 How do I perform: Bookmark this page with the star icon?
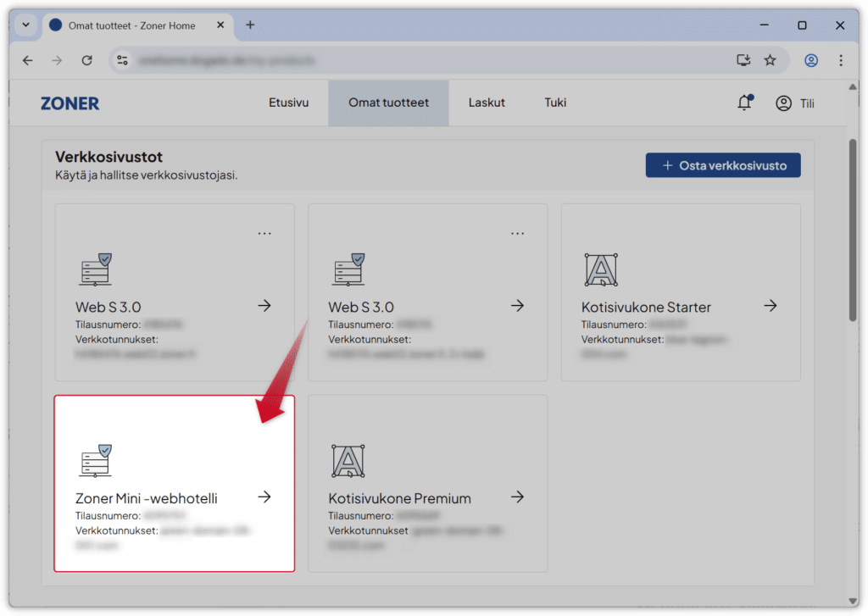tap(770, 60)
